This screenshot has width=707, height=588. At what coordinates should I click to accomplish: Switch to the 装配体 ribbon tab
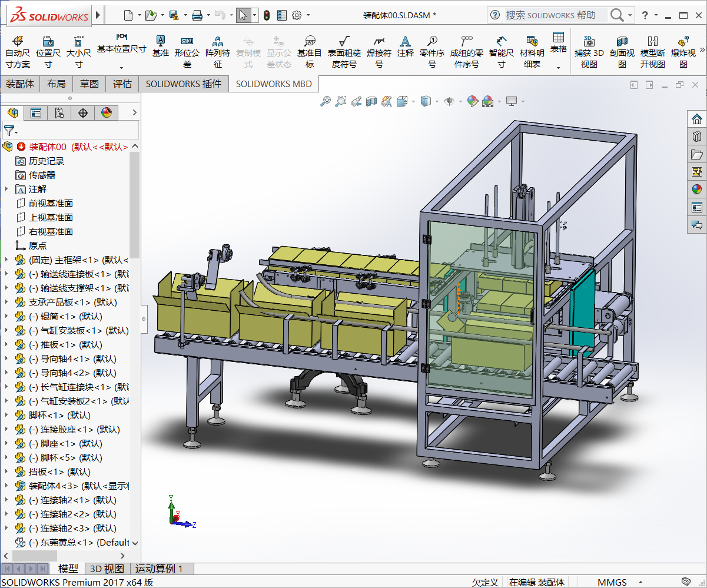coord(20,84)
